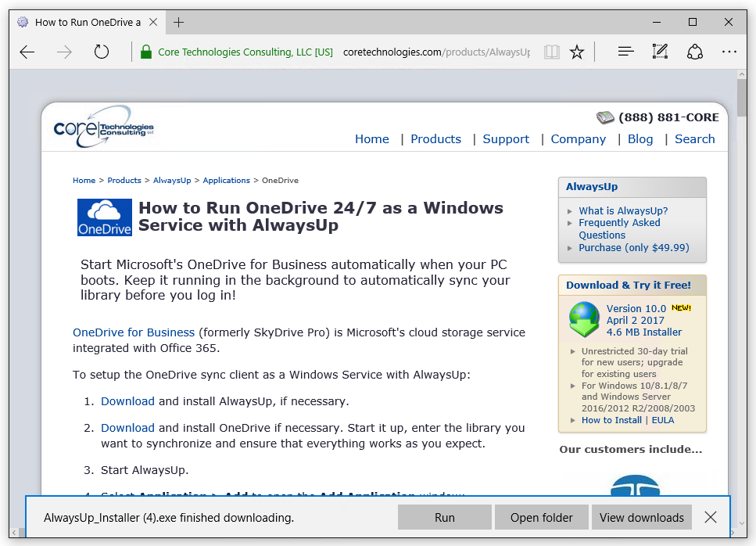Click the green security padlock icon
This screenshot has height=546, width=756.
(145, 52)
